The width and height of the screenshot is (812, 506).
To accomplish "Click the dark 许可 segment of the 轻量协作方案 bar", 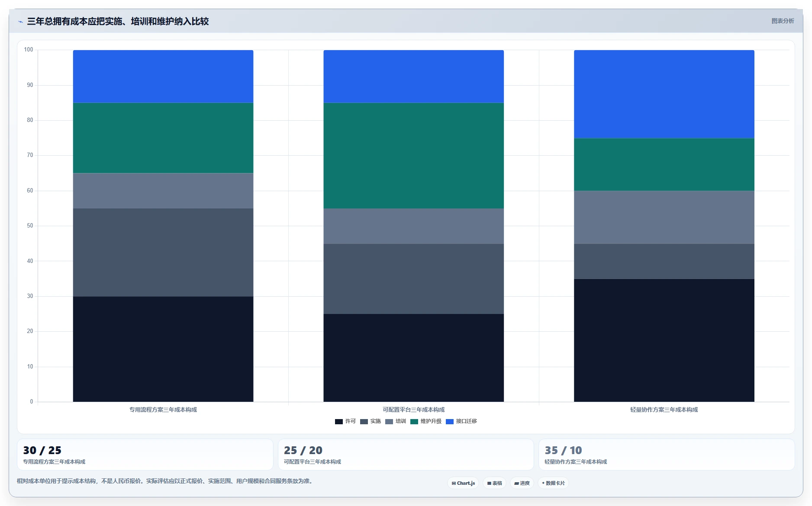I will click(664, 340).
